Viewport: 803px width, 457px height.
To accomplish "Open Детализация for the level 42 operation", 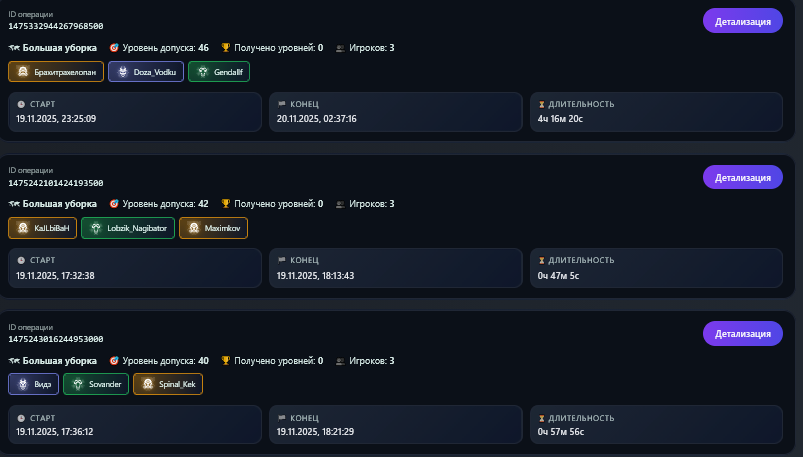I will (x=742, y=177).
